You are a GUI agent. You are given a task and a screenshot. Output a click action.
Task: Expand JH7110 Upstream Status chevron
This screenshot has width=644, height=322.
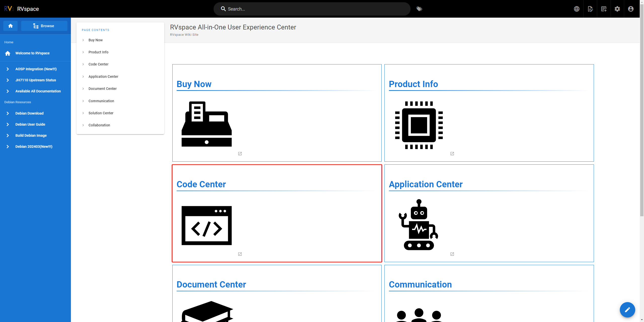pos(8,80)
